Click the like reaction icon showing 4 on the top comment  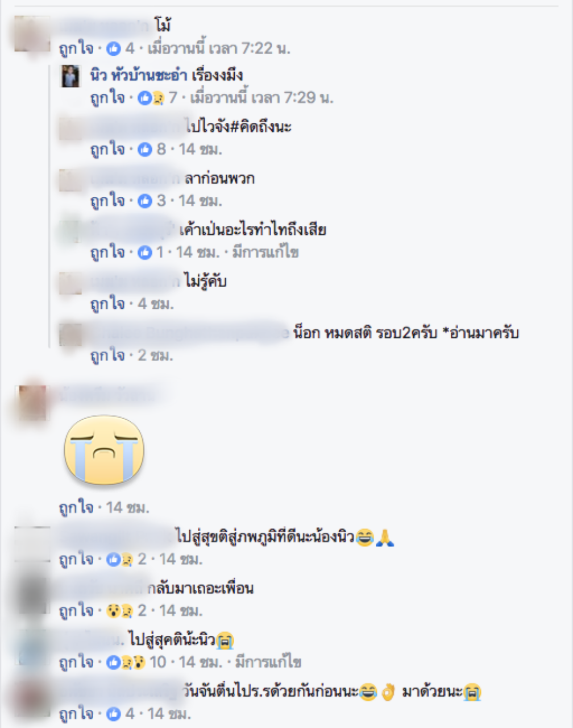point(114,49)
